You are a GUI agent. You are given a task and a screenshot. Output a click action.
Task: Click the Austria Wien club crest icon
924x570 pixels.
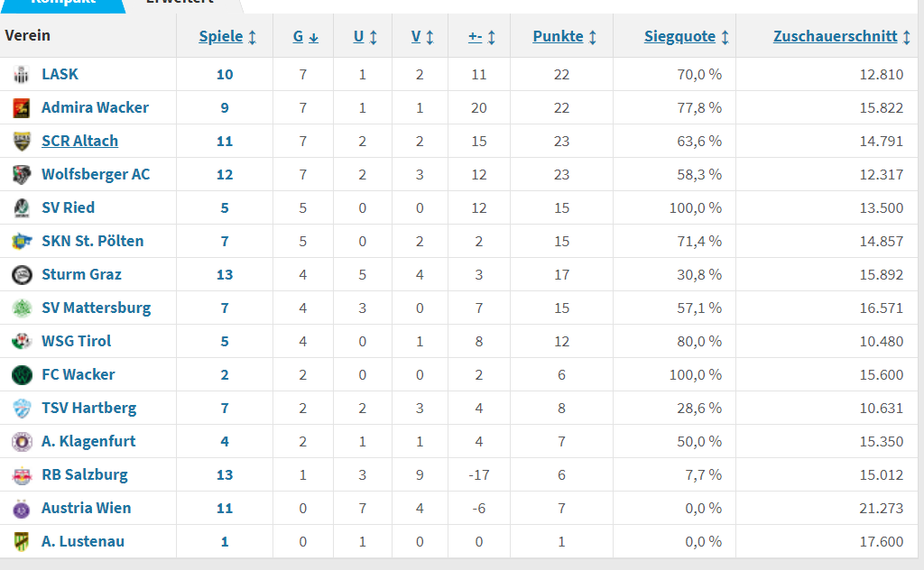22,508
